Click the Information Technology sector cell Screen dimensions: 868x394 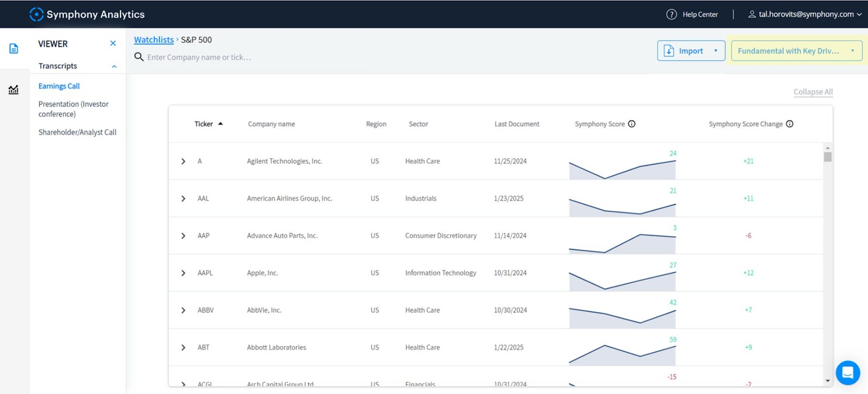(441, 274)
